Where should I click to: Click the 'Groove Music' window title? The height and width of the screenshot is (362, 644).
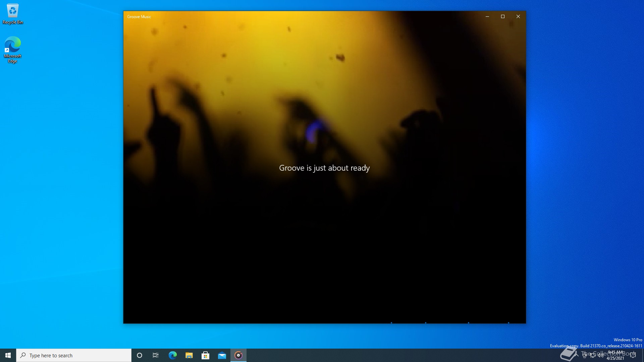click(139, 17)
